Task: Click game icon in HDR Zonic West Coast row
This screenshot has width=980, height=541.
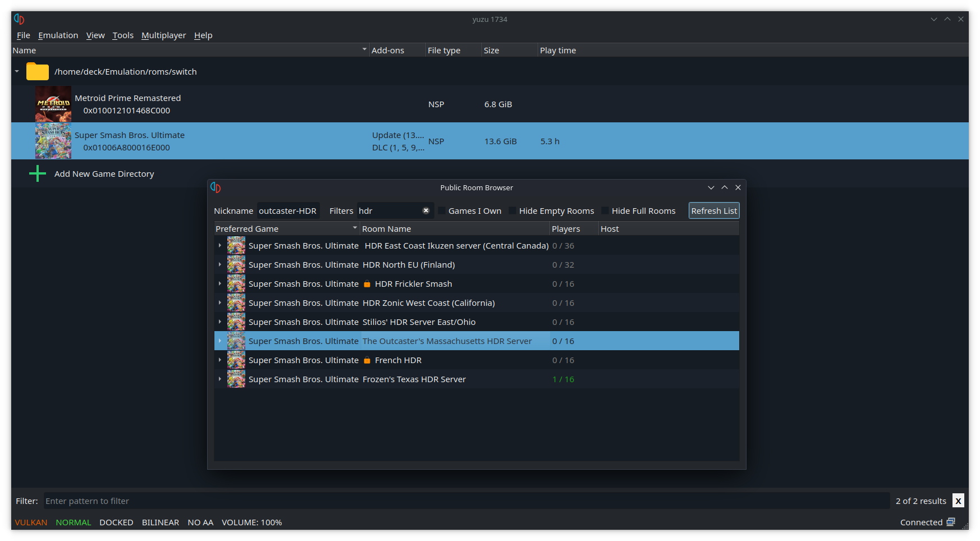Action: tap(236, 303)
